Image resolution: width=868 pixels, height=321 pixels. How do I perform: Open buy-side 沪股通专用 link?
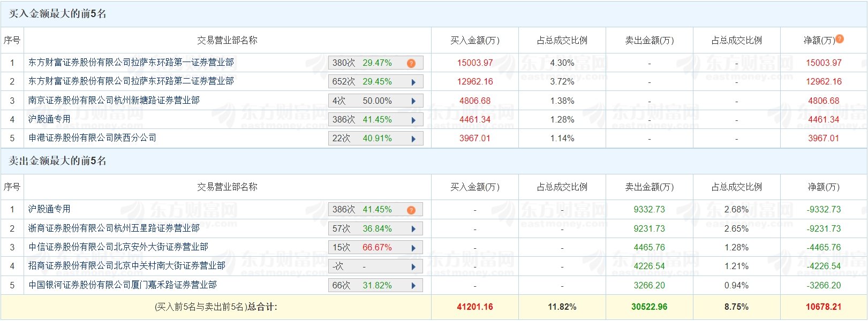(49, 119)
